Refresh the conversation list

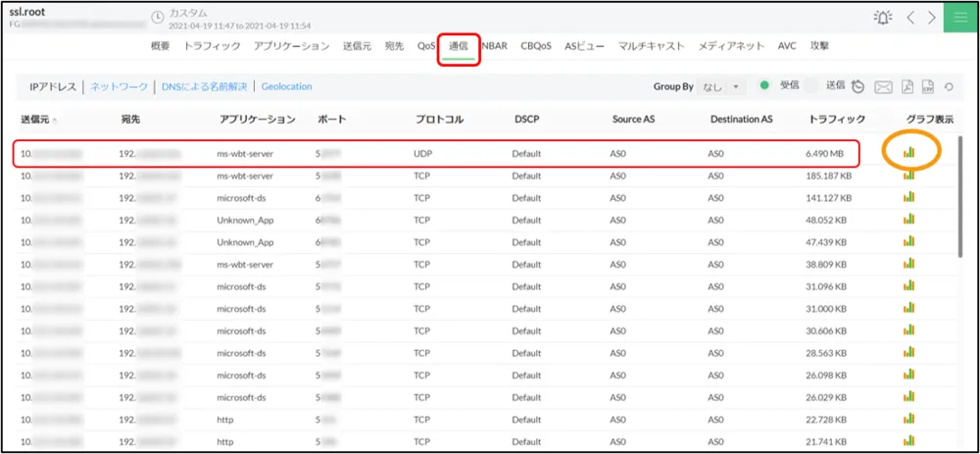[949, 87]
